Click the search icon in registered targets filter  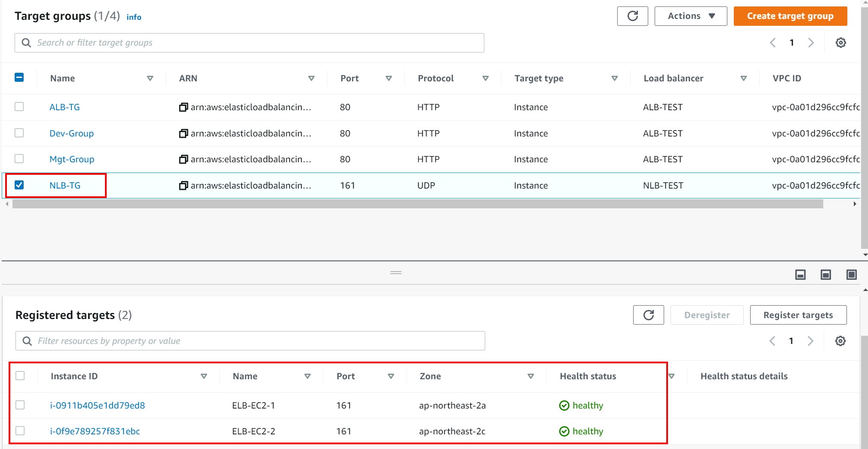tap(27, 341)
